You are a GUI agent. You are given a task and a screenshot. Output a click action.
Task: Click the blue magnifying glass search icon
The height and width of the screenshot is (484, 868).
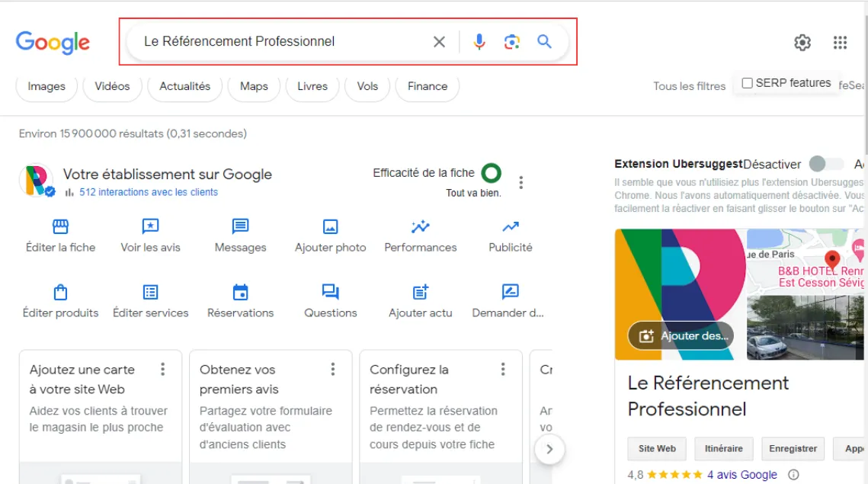(544, 41)
